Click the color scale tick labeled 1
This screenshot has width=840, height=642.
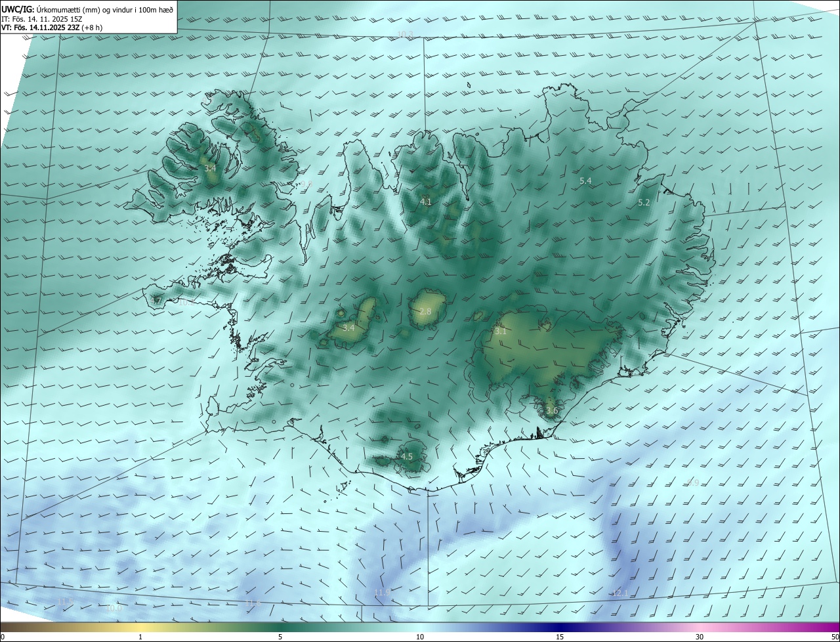[x=140, y=637]
